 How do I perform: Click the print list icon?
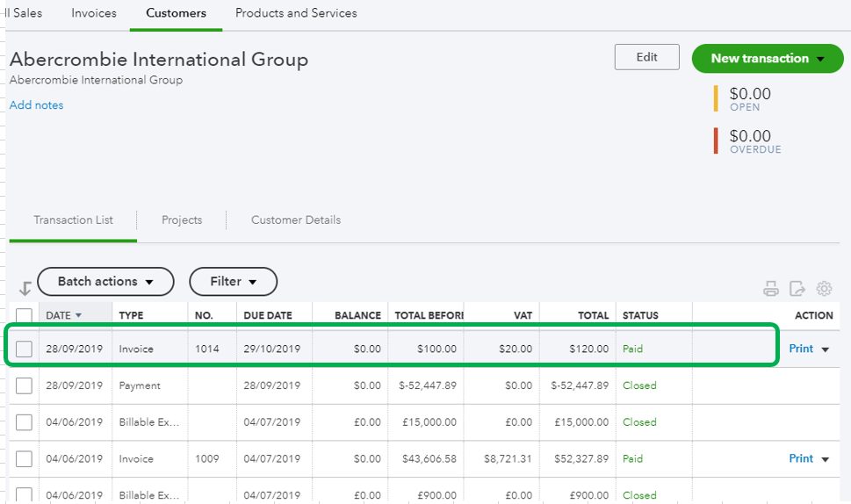[771, 288]
